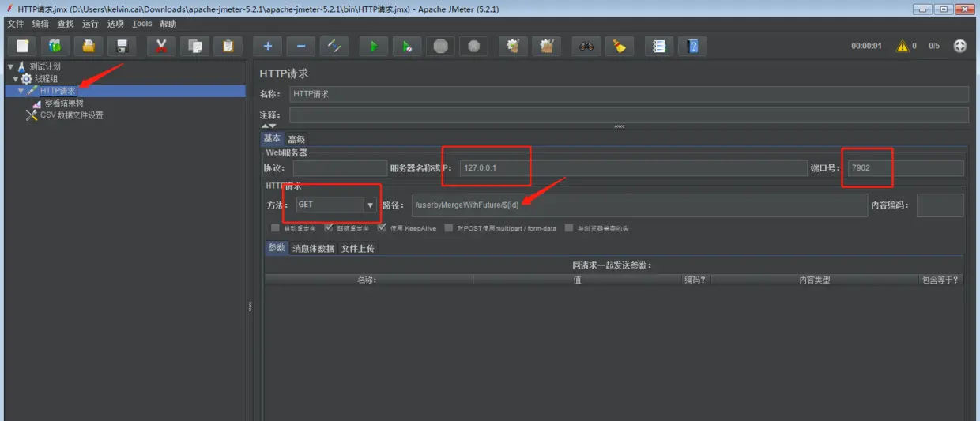Enable 与浏览器兼容的头 checkbox
Image resolution: width=980 pixels, height=421 pixels.
(x=569, y=228)
